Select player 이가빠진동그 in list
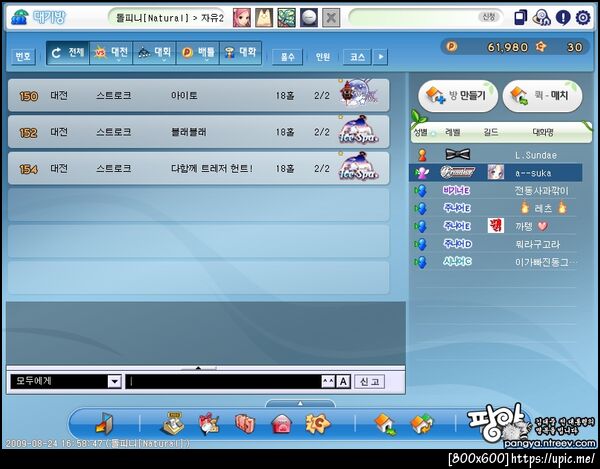Viewport: 600px width, 469px height. pyautogui.click(x=496, y=262)
